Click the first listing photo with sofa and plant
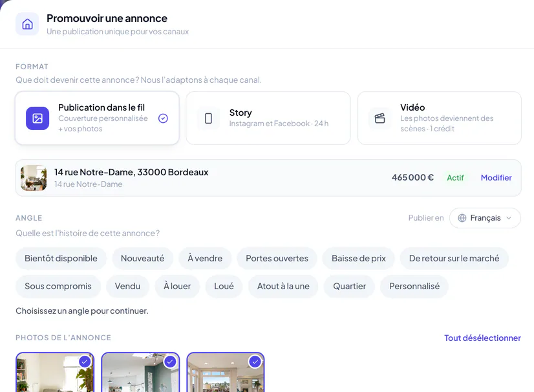 [x=55, y=372]
